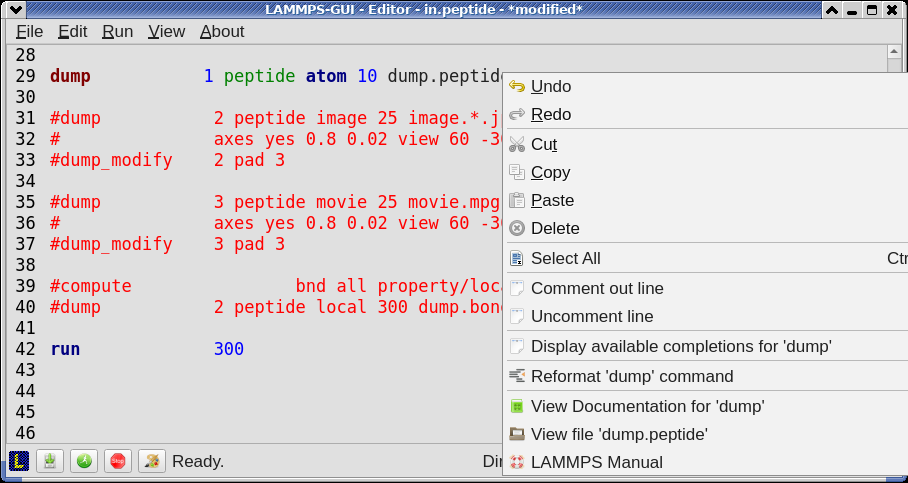This screenshot has width=908, height=483.
Task: Click line number 44 in the gutter
Action: (x=25, y=391)
